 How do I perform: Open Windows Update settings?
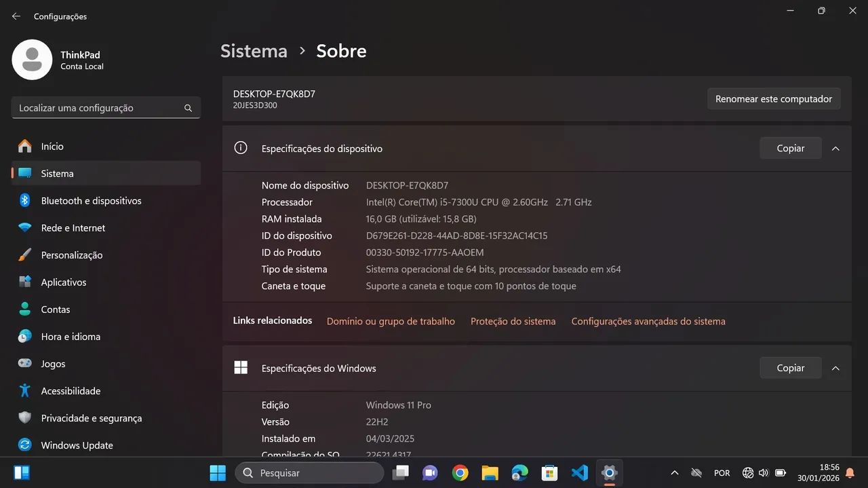[77, 445]
